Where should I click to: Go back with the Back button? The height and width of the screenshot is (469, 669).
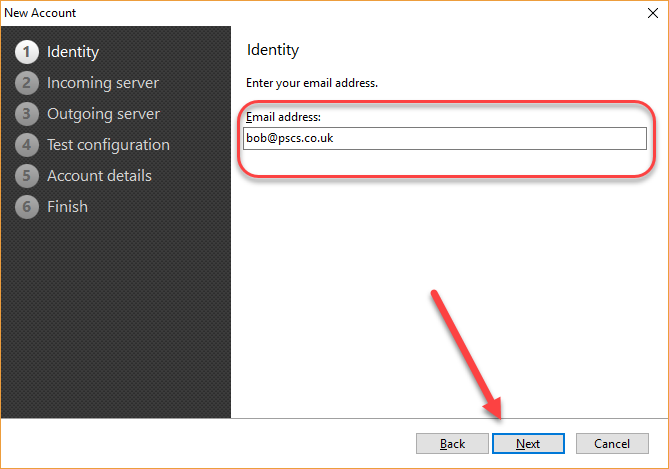(x=452, y=444)
